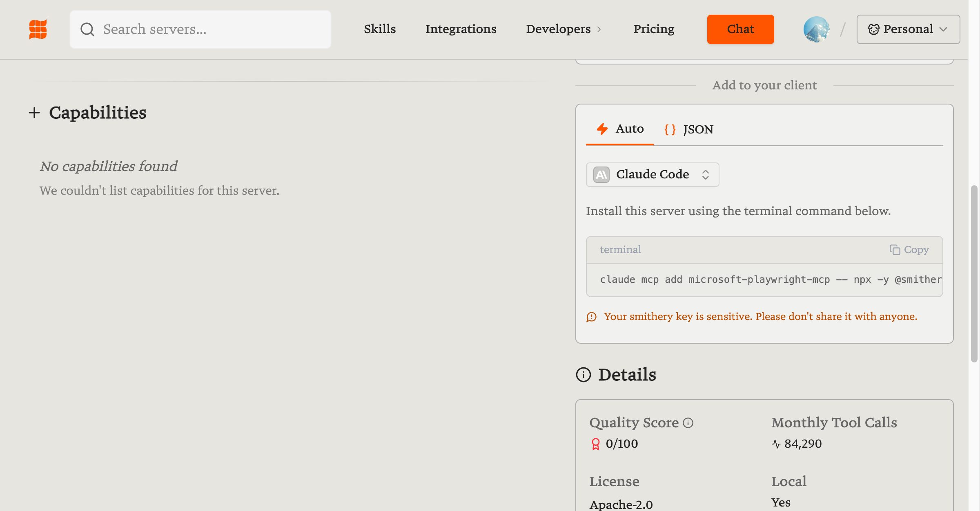The width and height of the screenshot is (980, 511).
Task: Click the Details info circle icon
Action: pos(584,375)
